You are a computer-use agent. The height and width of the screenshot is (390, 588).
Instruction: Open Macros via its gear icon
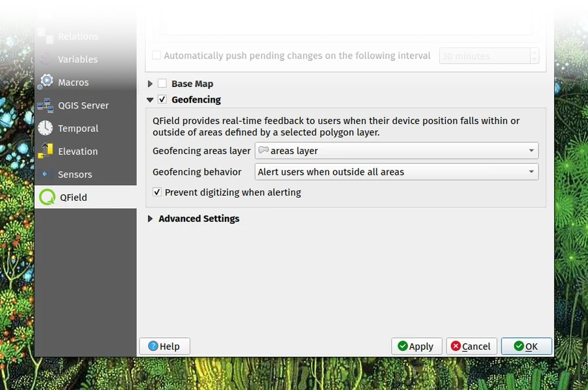tap(45, 83)
